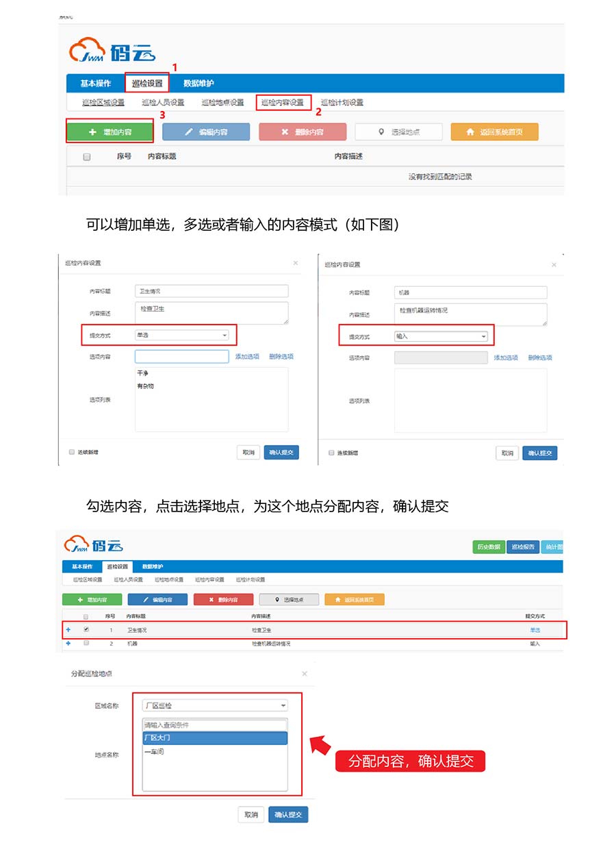
Task: Expand row 2 机器 with blue plus icon
Action: tap(68, 644)
